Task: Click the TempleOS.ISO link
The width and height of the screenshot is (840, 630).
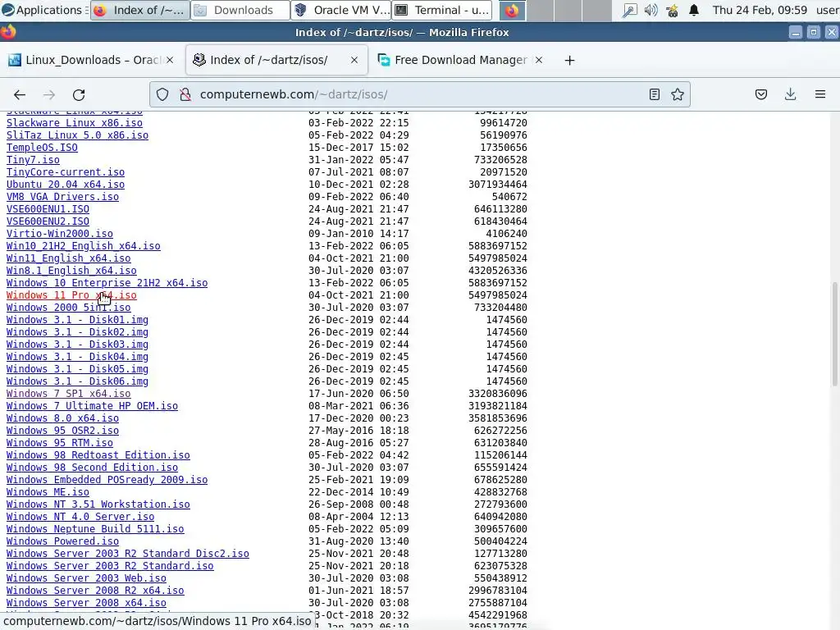Action: click(x=42, y=148)
